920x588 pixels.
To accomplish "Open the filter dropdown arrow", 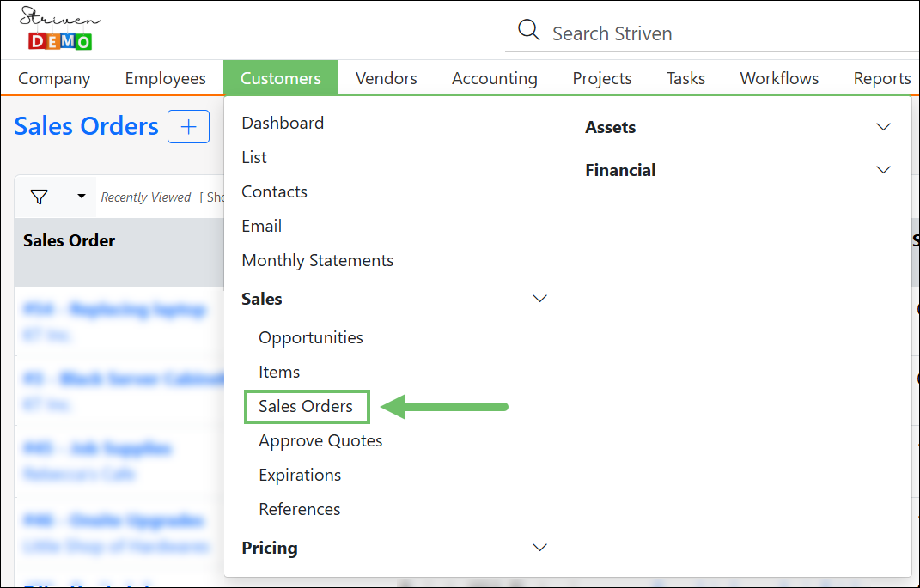I will [82, 197].
